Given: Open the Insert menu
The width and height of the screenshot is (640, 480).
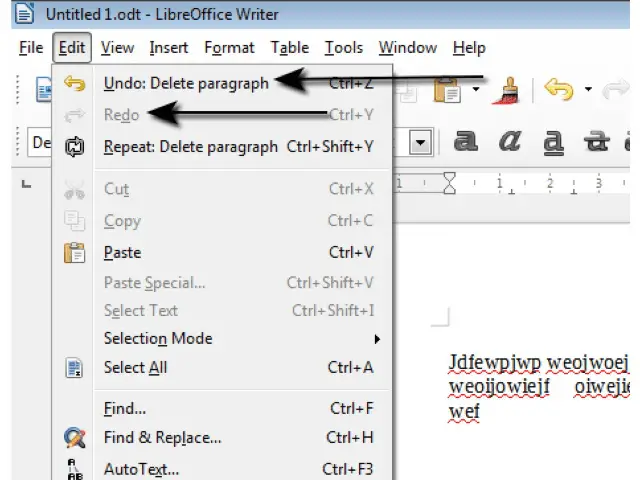Looking at the screenshot, I should pos(169,48).
